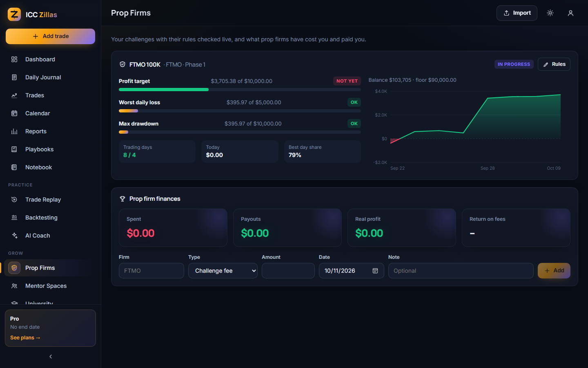Click the Payouts $0.00 card
Image resolution: width=588 pixels, height=368 pixels.
tap(287, 228)
